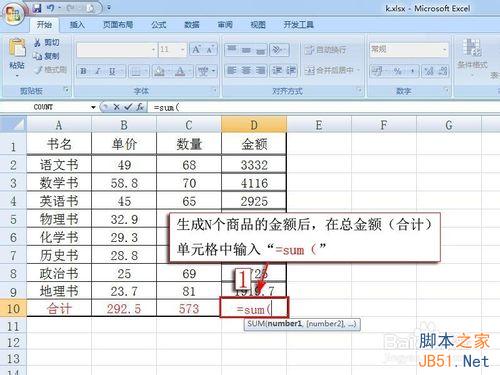Click the select-all corner of the sheet
This screenshot has height=375, width=500.
[x=13, y=124]
